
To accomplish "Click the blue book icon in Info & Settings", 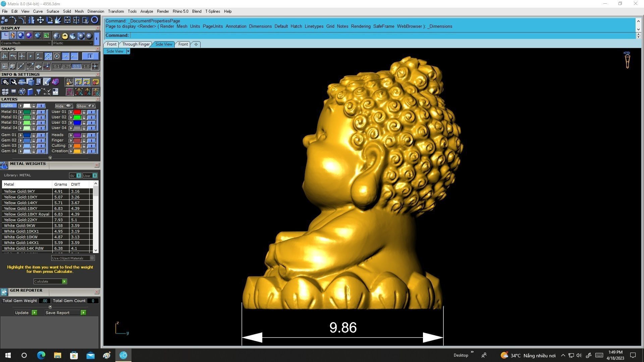I will tap(30, 92).
